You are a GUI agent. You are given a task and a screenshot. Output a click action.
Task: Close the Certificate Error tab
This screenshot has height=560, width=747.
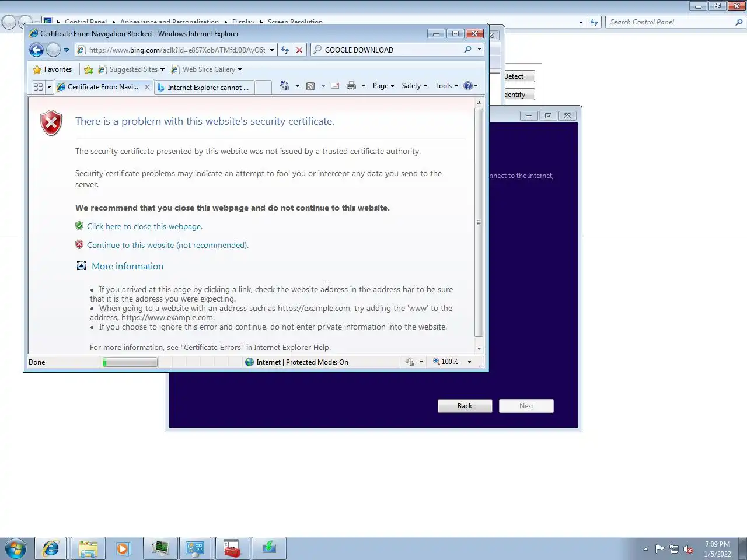[147, 87]
